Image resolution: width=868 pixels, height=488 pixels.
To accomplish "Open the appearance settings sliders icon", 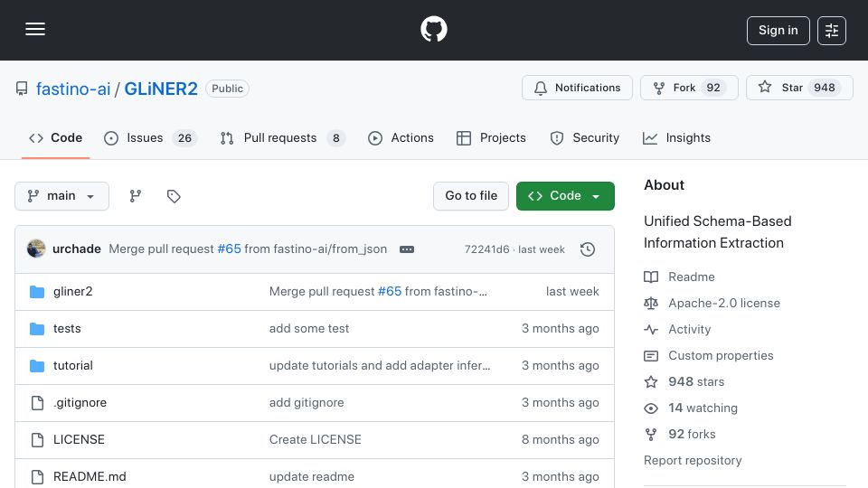I will 832,31.
